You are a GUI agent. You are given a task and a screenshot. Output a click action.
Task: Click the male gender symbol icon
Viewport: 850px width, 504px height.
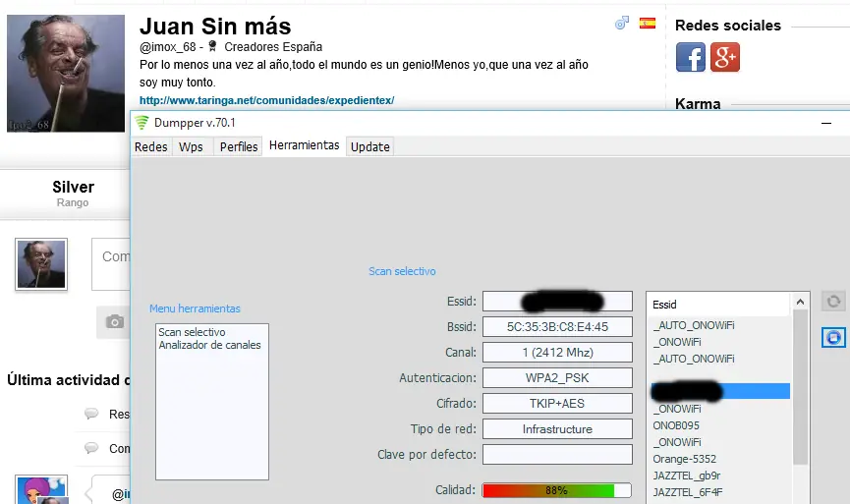622,23
